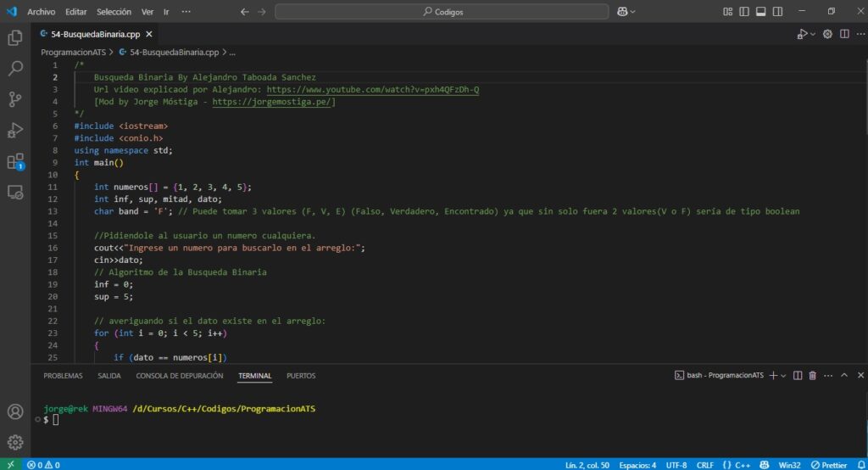Image resolution: width=868 pixels, height=470 pixels.
Task: Open the Selección menu
Action: coord(114,12)
